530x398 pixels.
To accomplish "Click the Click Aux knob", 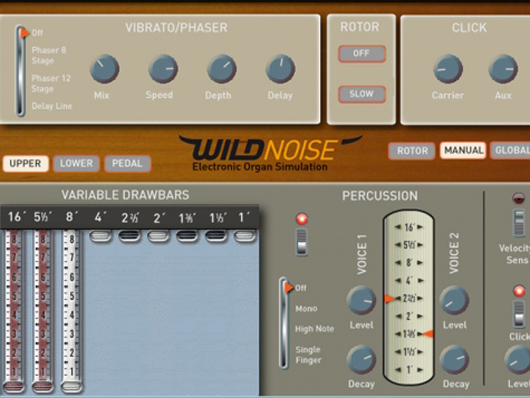I will click(503, 69).
